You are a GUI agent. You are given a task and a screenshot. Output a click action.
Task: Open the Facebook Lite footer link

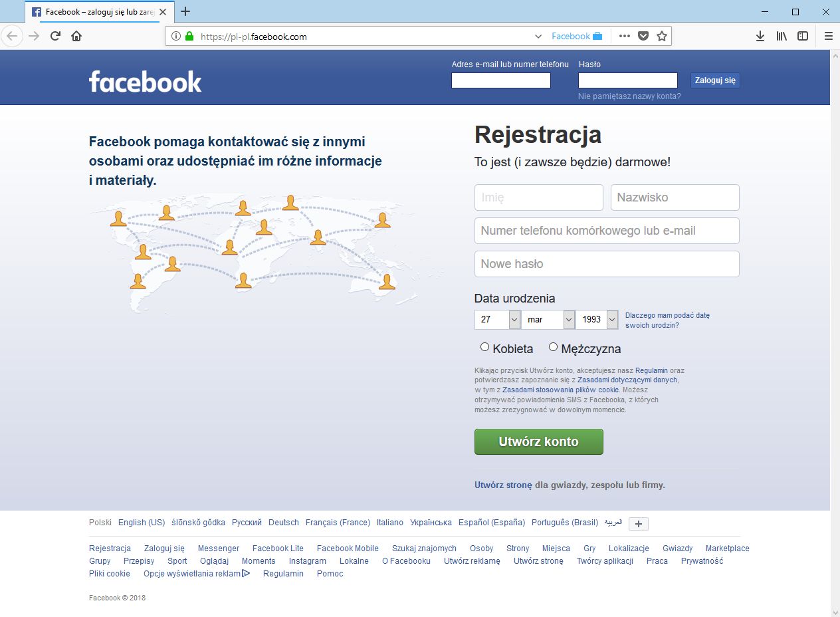tap(278, 549)
